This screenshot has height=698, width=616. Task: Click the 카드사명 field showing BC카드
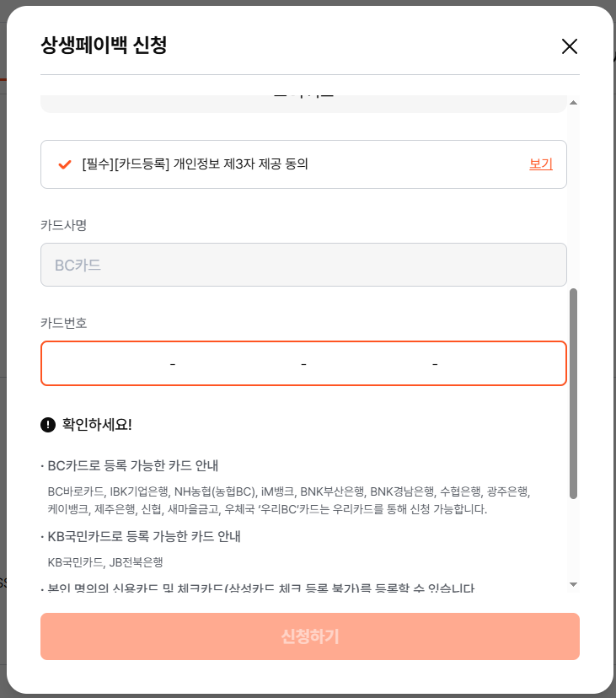click(303, 265)
